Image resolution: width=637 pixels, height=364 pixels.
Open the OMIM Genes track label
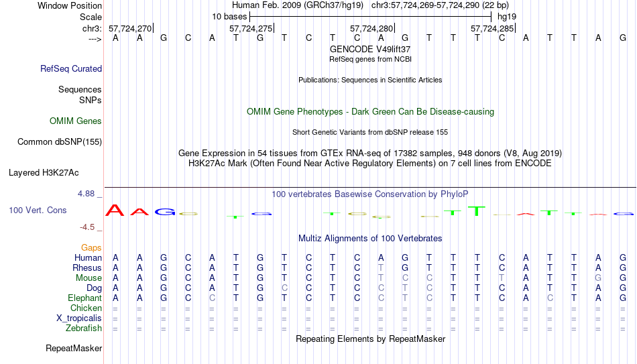pyautogui.click(x=75, y=121)
